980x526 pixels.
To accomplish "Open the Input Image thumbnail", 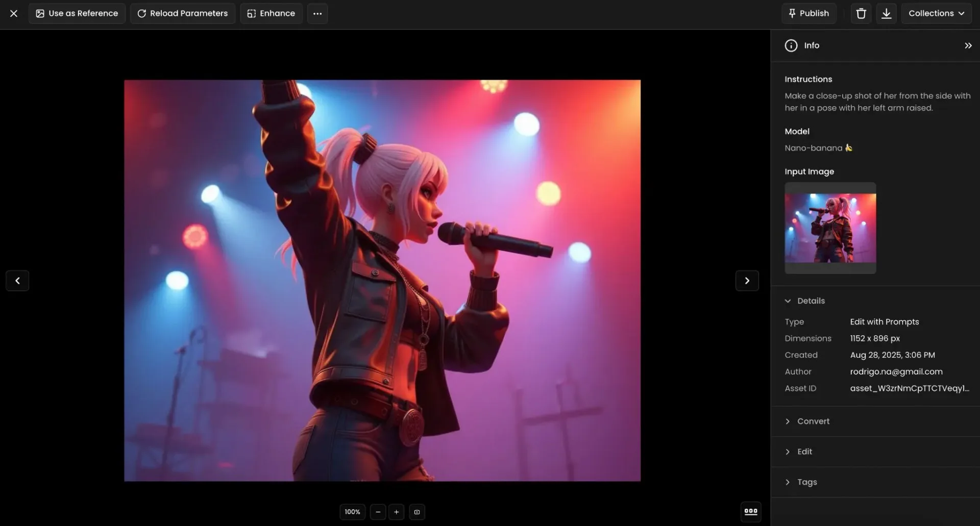I will pyautogui.click(x=830, y=228).
